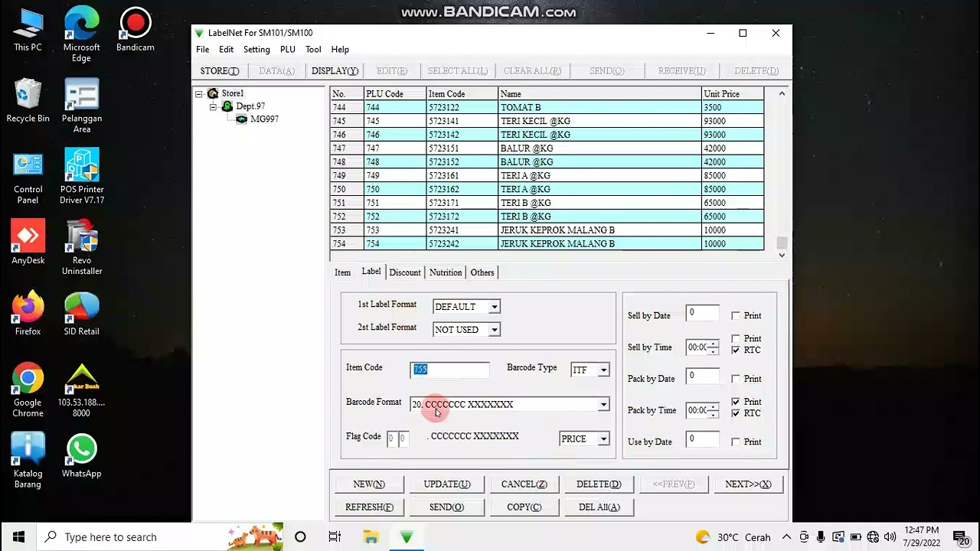Toggle Use by Date Print checkbox
Screen dimensions: 980x551
(x=736, y=442)
